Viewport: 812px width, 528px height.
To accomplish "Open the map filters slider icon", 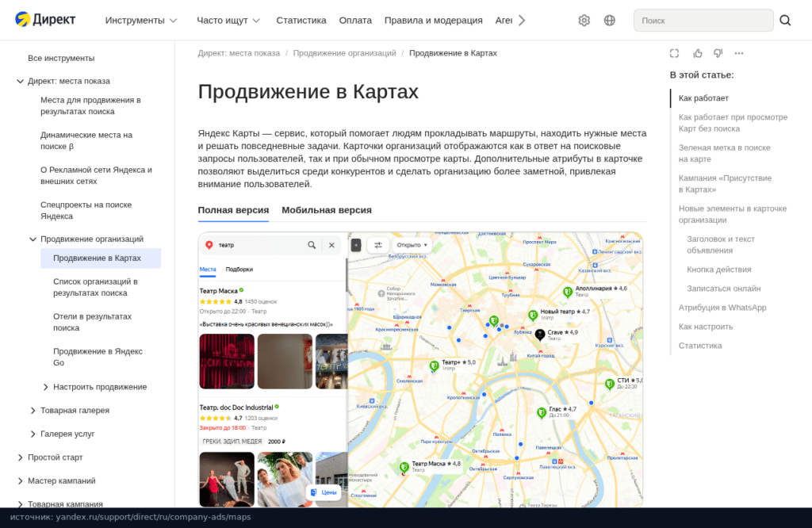I will coord(378,245).
